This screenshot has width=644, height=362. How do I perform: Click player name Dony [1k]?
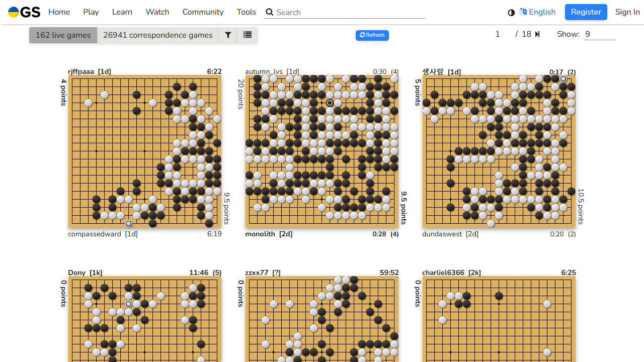85,273
